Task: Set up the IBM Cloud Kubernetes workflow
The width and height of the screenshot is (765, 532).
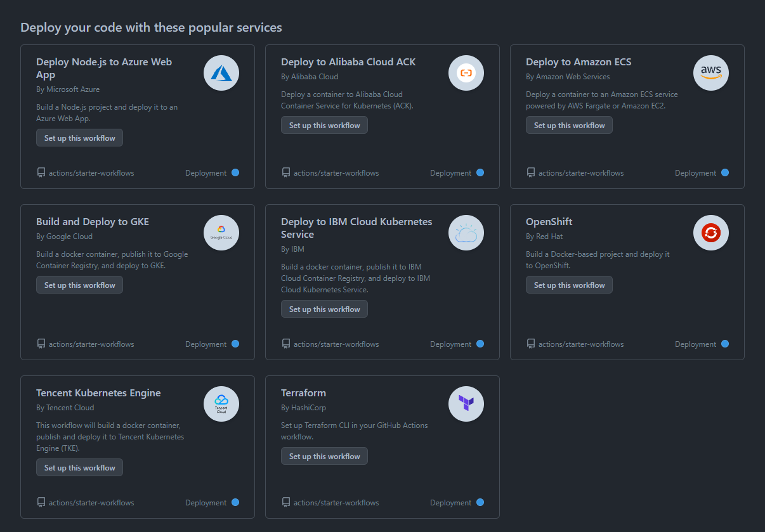Action: click(x=324, y=309)
